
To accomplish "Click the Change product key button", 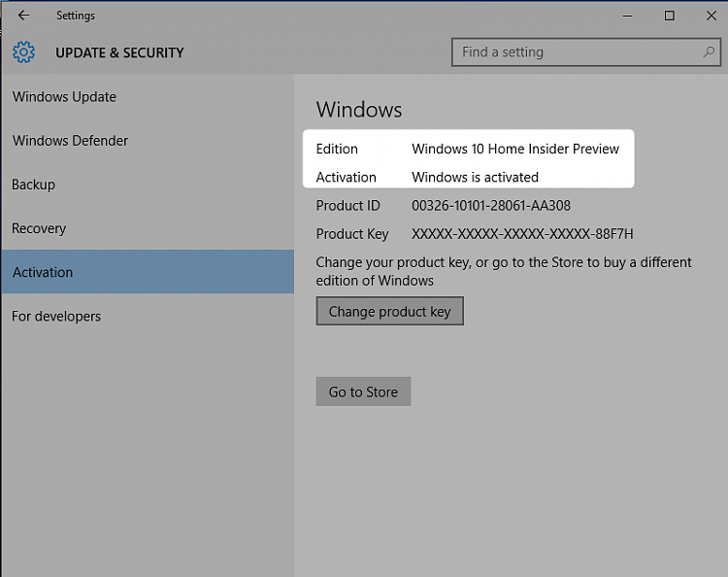I will point(390,311).
